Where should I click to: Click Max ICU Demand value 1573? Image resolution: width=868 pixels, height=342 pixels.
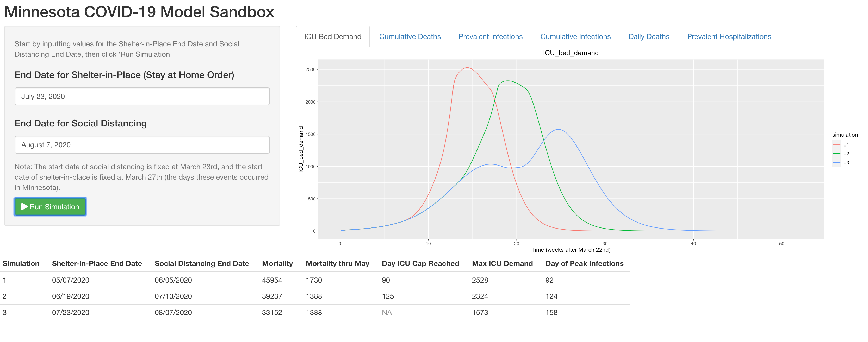480,312
